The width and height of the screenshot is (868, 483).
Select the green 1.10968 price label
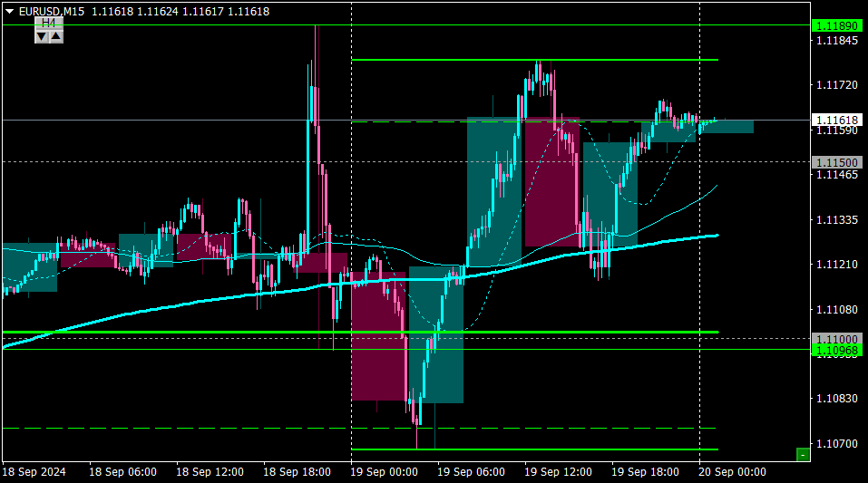(x=837, y=350)
